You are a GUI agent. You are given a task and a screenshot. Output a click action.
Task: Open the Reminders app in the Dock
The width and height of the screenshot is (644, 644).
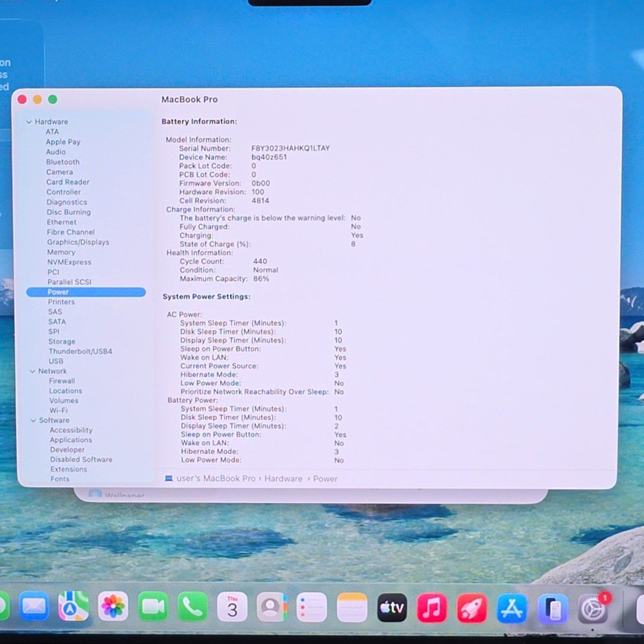[x=312, y=607]
